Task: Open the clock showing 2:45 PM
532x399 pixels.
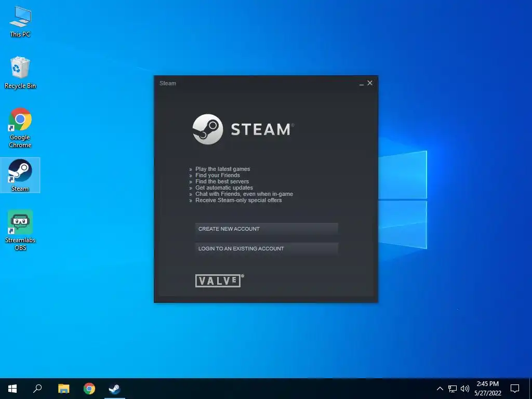Action: (x=487, y=389)
